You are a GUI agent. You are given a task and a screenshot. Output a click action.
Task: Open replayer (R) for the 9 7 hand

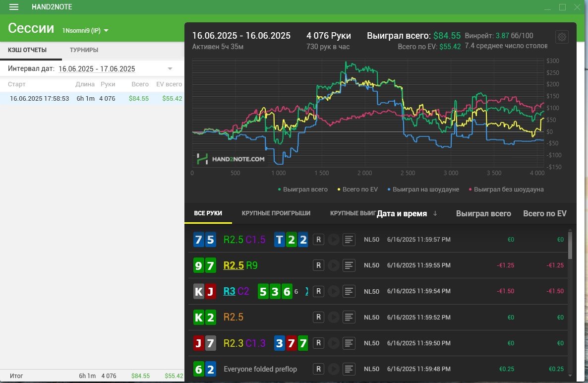point(318,265)
